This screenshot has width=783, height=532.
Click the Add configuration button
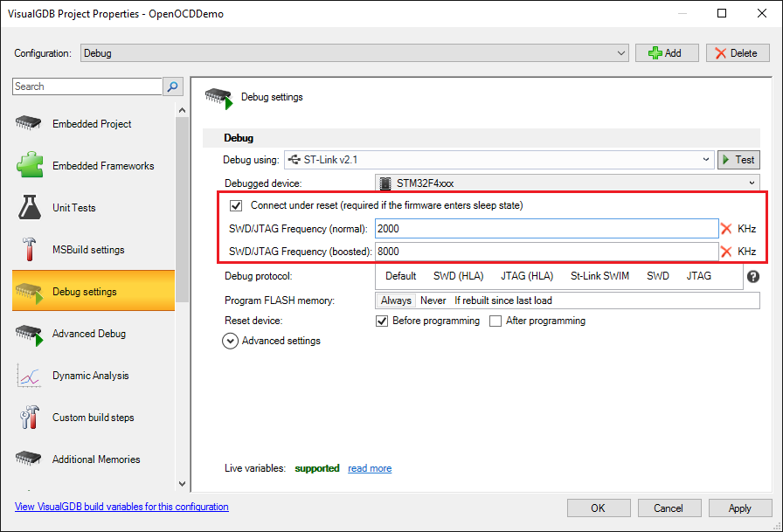(667, 53)
